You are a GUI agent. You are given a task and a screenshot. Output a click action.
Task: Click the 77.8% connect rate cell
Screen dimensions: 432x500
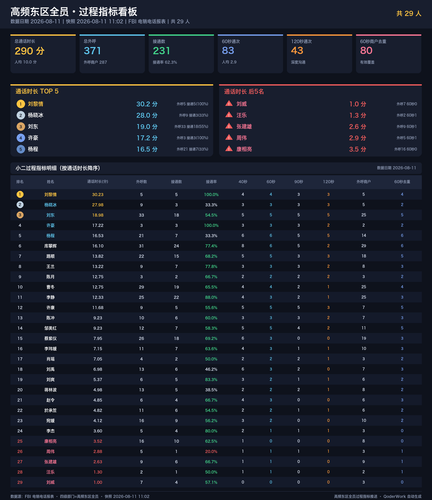(x=211, y=267)
